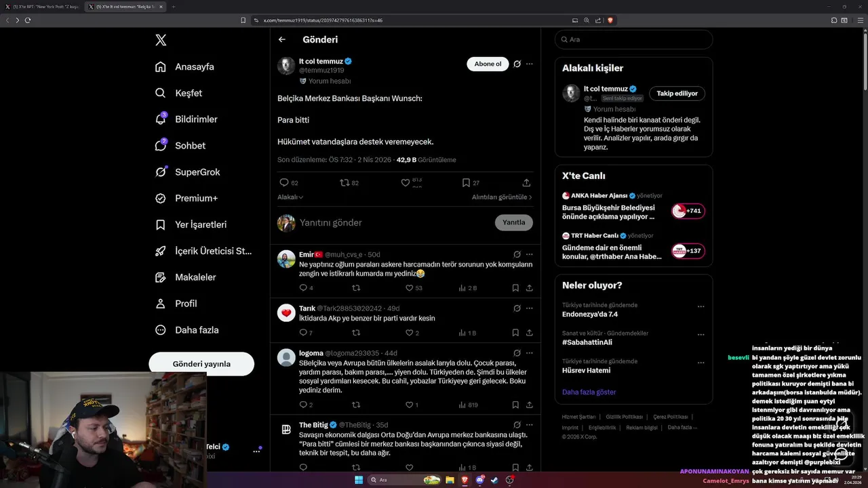View stats on Tarık's reply showing 1 B
This screenshot has height=488, width=868.
[467, 333]
